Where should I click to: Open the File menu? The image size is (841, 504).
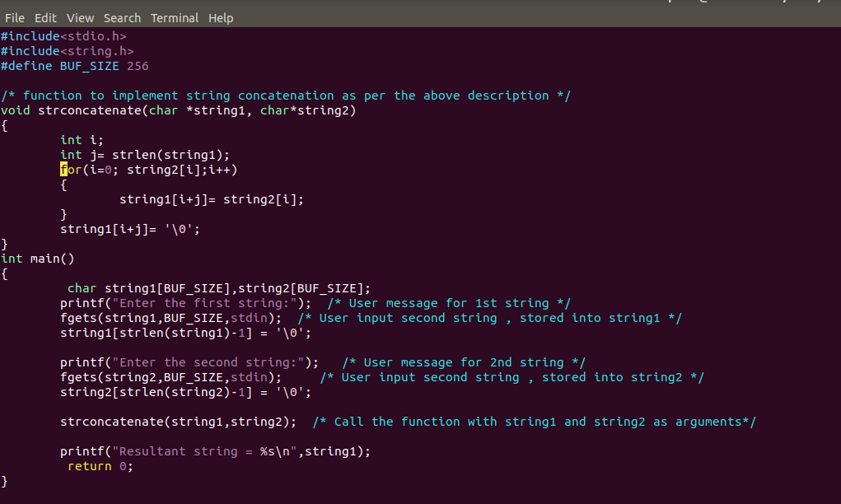point(14,17)
